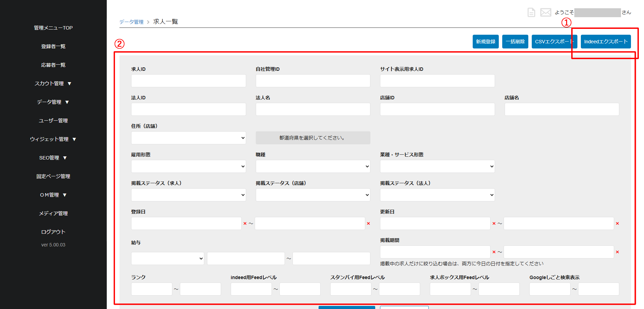Screen dimensions: 644x309
Task: Clear the 登録日 start date with red X
Action: pos(245,223)
